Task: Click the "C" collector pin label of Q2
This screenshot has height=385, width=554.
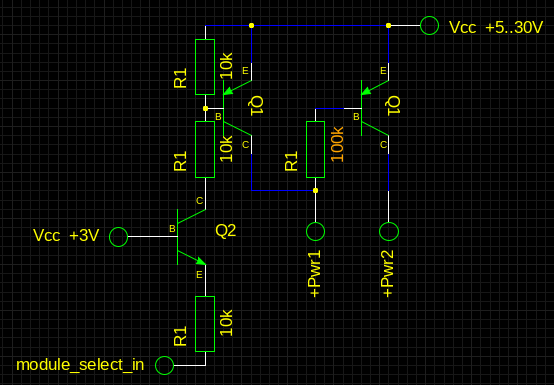Action: (x=199, y=201)
